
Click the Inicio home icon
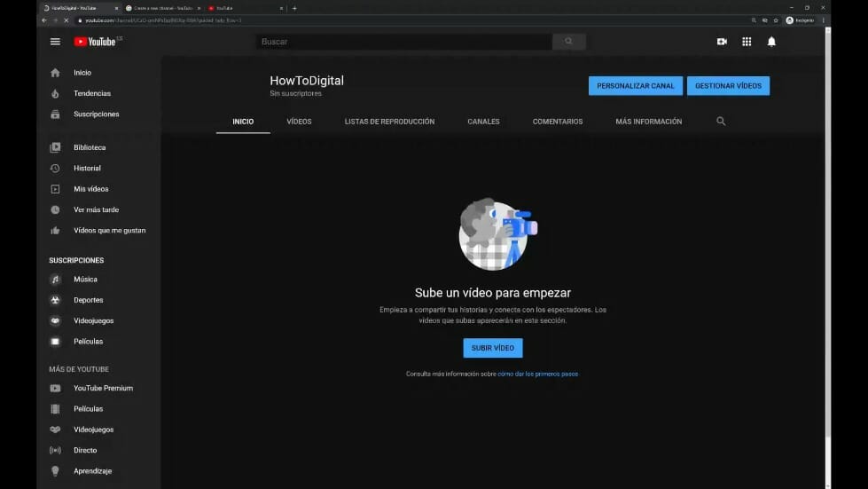tap(55, 73)
